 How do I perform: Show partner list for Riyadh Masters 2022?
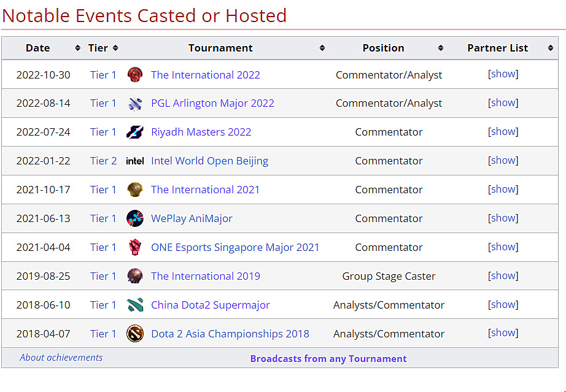point(503,132)
